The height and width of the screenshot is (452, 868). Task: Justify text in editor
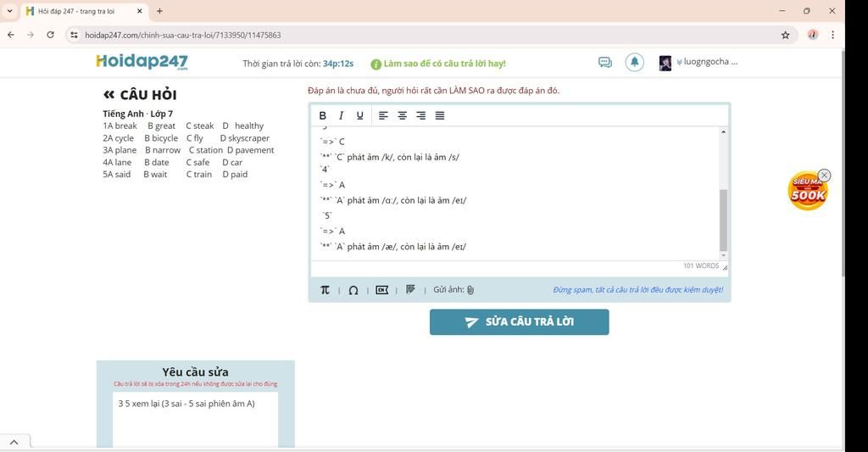(440, 115)
